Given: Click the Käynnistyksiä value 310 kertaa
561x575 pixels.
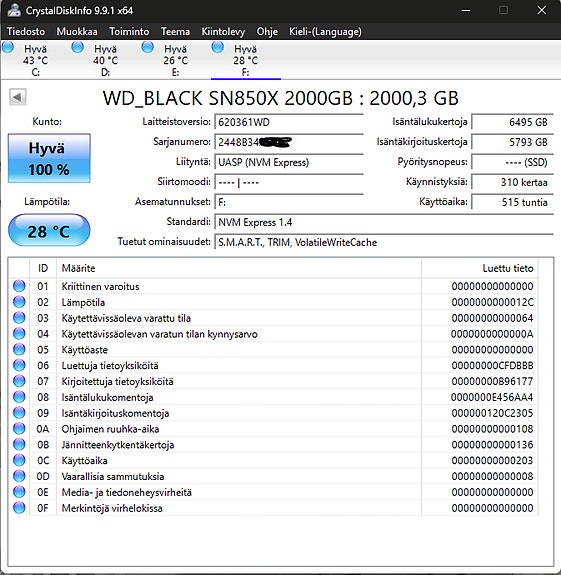Looking at the screenshot, I should tap(512, 182).
